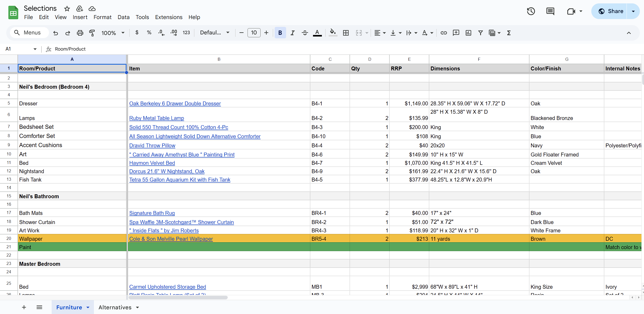
Task: Print the spreadsheet with the printer icon
Action: pyautogui.click(x=80, y=33)
